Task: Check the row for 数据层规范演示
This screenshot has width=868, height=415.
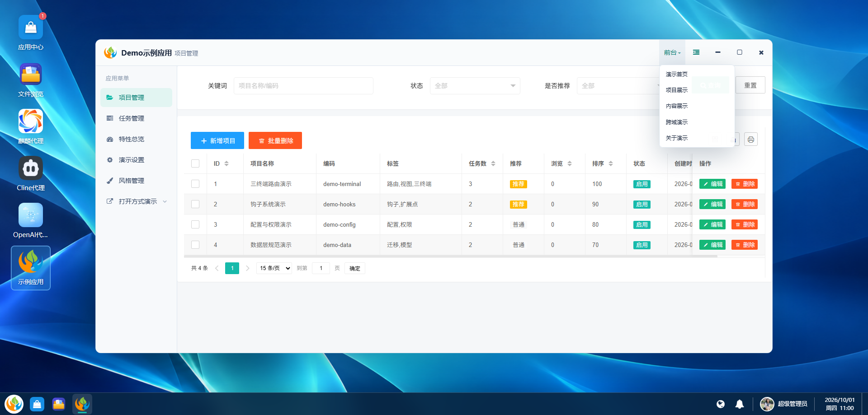Action: (195, 245)
